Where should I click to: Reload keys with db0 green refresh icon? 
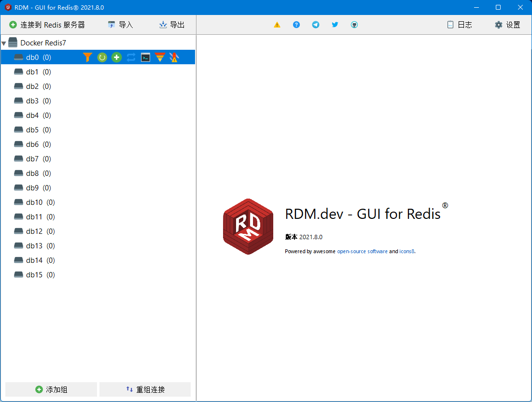tap(102, 57)
